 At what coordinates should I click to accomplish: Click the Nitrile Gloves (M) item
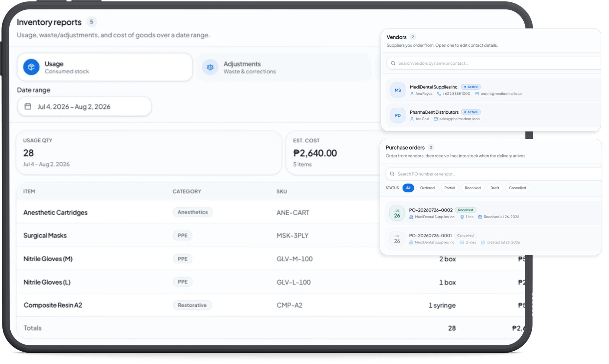tap(48, 259)
